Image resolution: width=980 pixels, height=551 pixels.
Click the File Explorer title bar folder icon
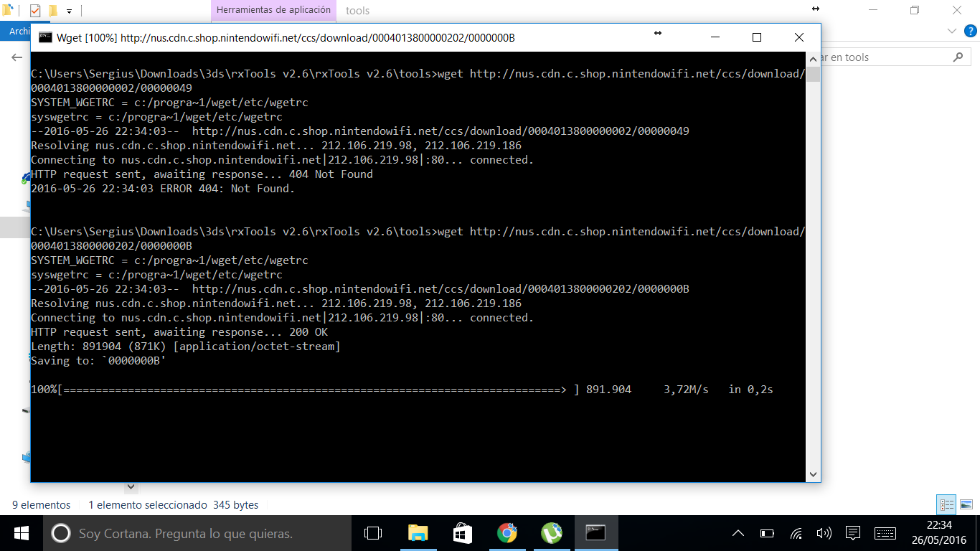[x=7, y=10]
